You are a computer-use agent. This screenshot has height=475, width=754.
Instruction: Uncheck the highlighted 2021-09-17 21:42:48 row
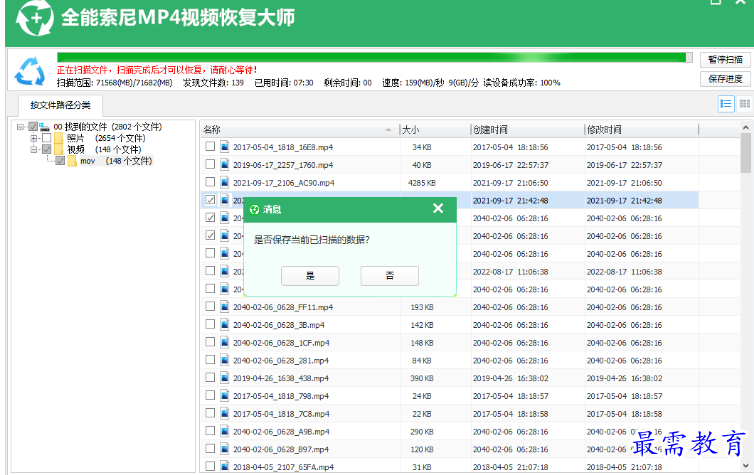(210, 200)
